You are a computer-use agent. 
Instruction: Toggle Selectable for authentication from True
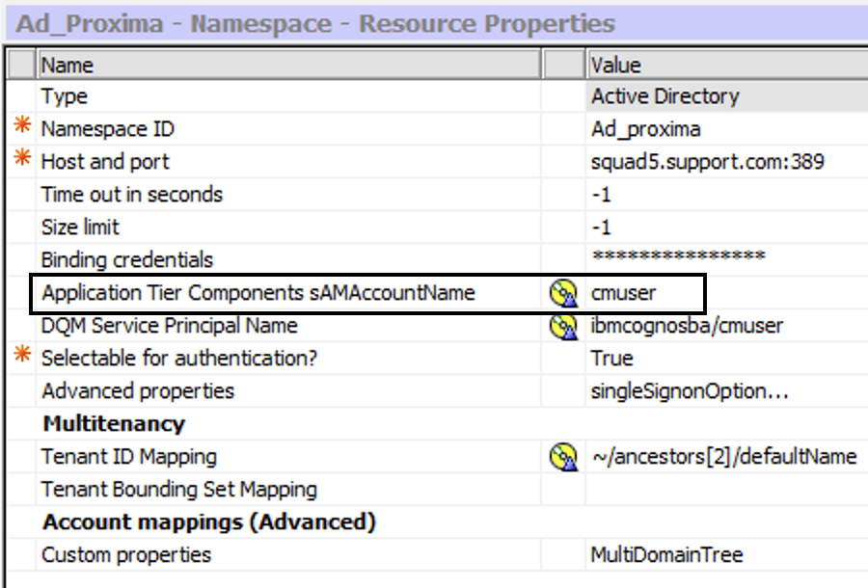coord(612,358)
